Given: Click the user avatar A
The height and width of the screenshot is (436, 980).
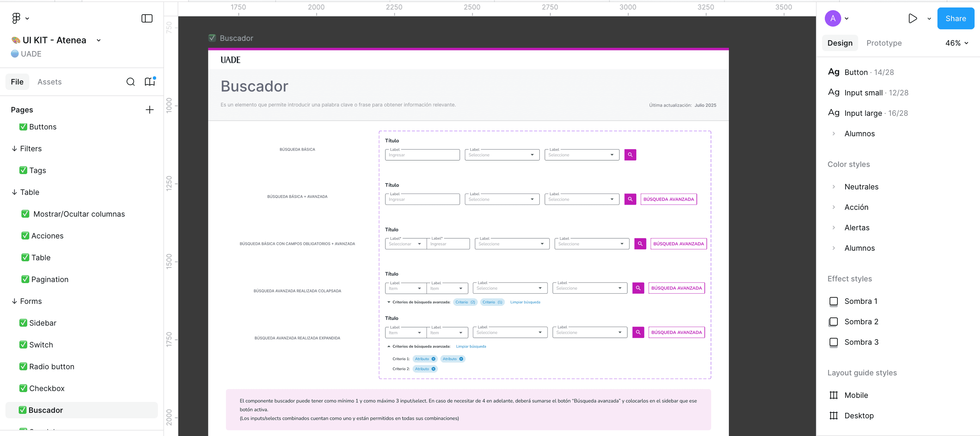Looking at the screenshot, I should [832, 18].
